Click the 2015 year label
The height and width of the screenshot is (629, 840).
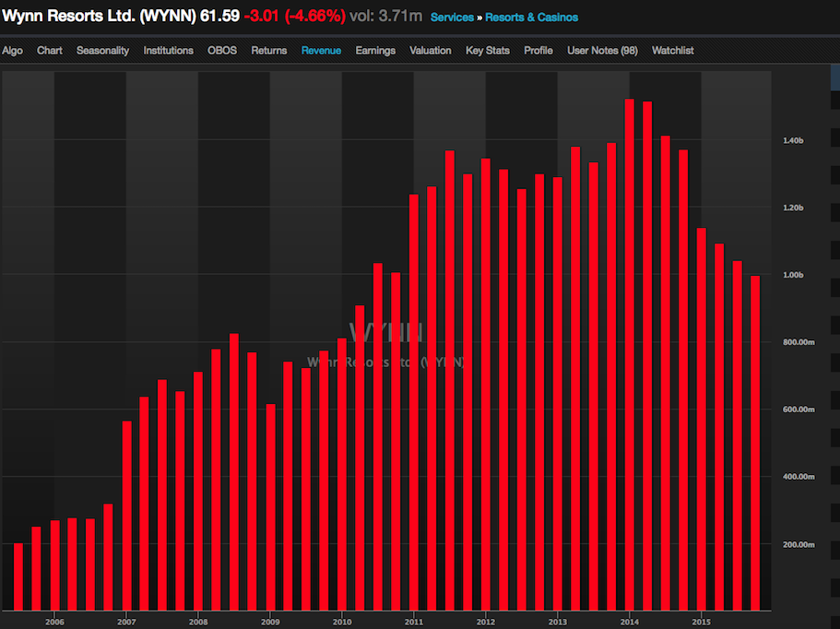pyautogui.click(x=702, y=622)
